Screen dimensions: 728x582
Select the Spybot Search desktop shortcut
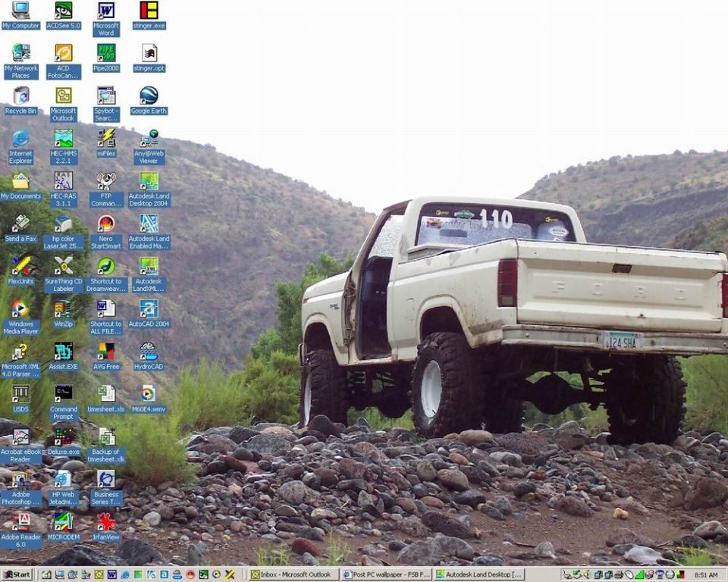[106, 104]
